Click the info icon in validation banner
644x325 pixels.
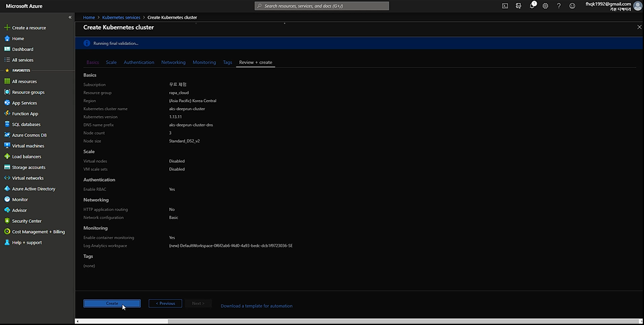(x=87, y=43)
